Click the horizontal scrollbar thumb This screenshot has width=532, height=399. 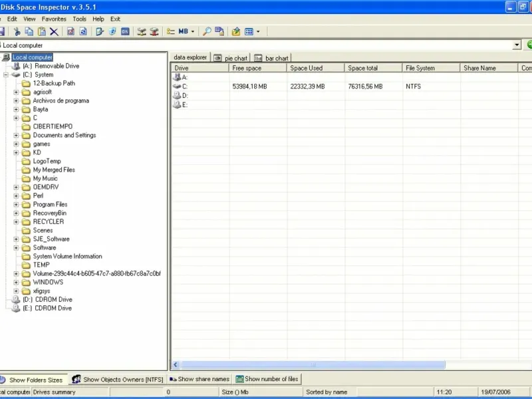(313, 364)
